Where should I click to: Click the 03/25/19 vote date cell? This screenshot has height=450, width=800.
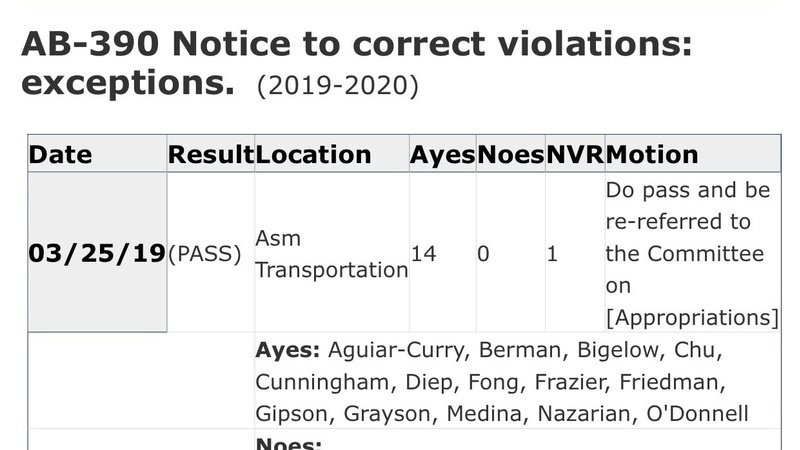pos(97,253)
